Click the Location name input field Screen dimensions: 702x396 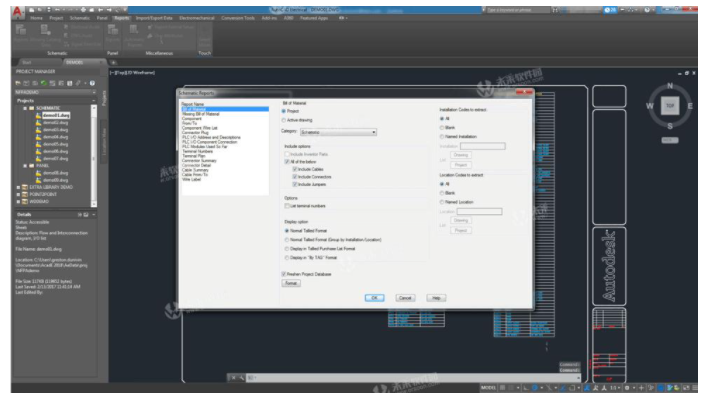(479, 211)
